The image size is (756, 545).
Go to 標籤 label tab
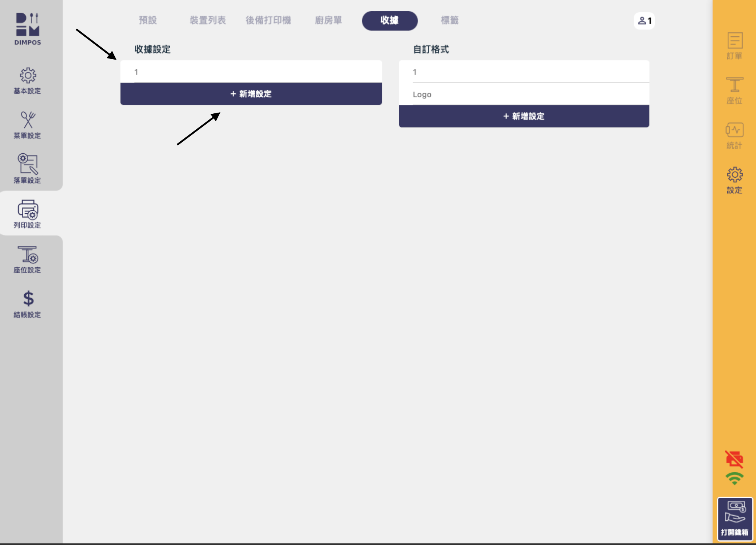(450, 20)
